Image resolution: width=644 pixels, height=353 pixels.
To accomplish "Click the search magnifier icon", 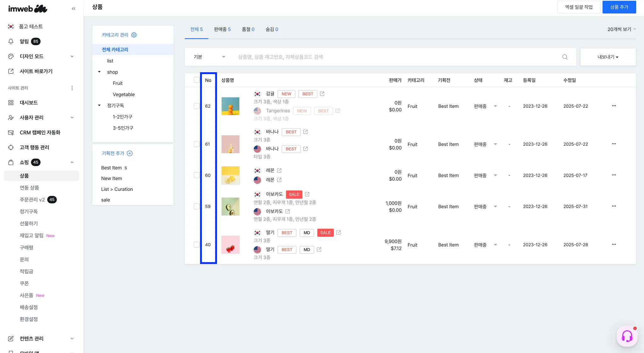I will click(x=565, y=57).
